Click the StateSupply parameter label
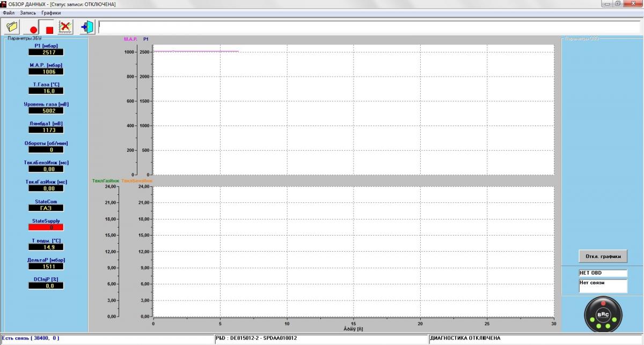Image resolution: width=644 pixels, height=345 pixels. click(46, 221)
